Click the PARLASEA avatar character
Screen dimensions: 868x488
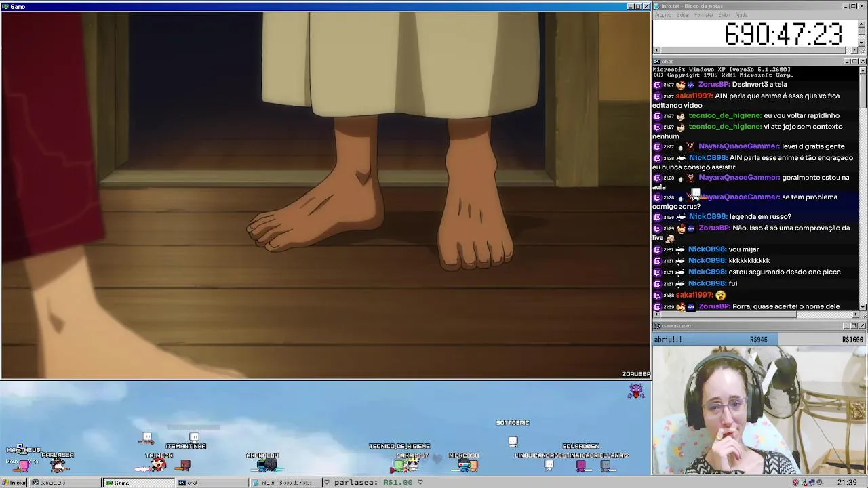(59, 465)
